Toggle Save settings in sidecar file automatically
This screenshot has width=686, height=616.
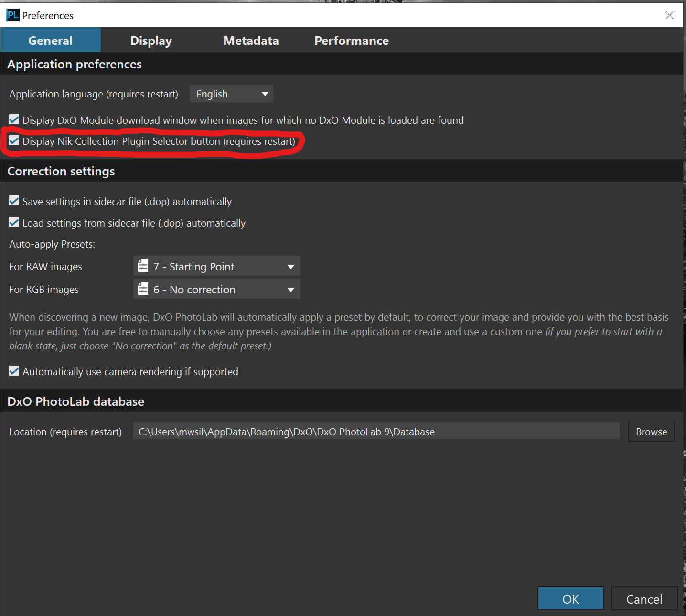pyautogui.click(x=14, y=201)
